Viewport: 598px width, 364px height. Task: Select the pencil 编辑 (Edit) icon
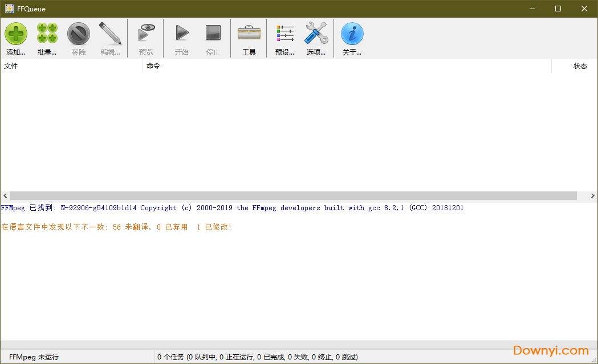click(110, 34)
